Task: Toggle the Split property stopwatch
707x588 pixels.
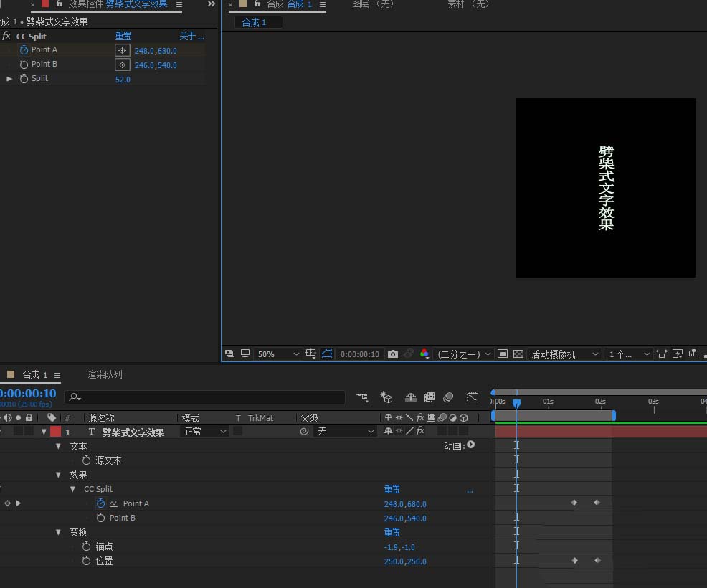Action: 24,79
